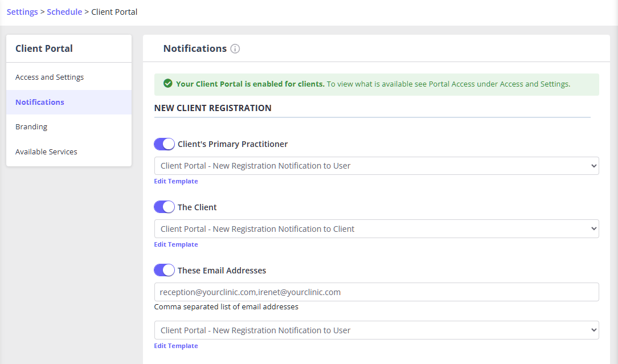Expand The Client notification template dropdown
Screen dimensions: 618x364
376,229
